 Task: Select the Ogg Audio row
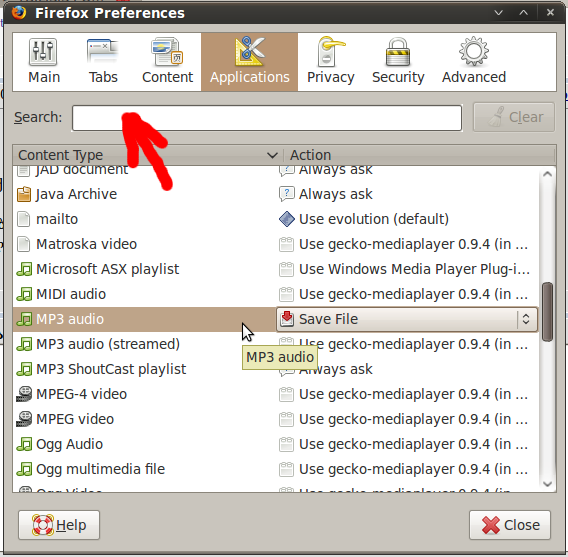(x=276, y=444)
